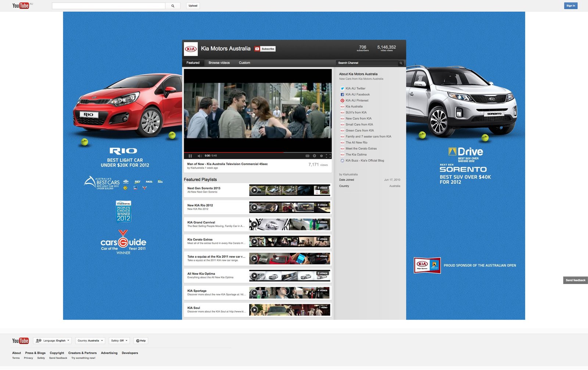The height and width of the screenshot is (370, 588).
Task: Open the Safety Off dropdown
Action: [119, 341]
